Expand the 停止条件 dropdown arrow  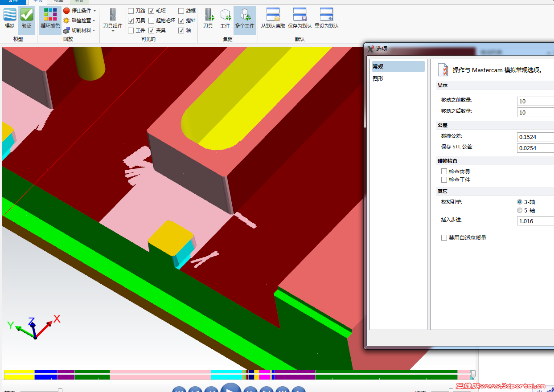tap(95, 11)
